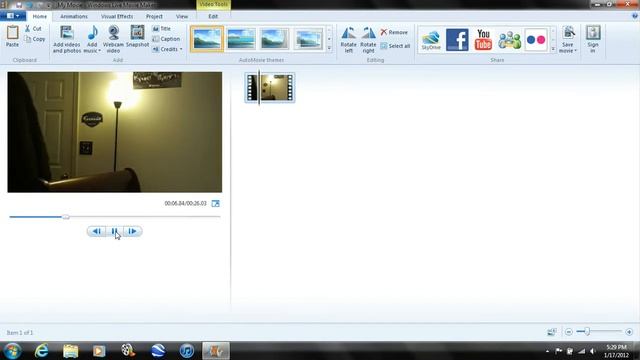Share the movie on Facebook
The image size is (640, 360).
pyautogui.click(x=457, y=40)
